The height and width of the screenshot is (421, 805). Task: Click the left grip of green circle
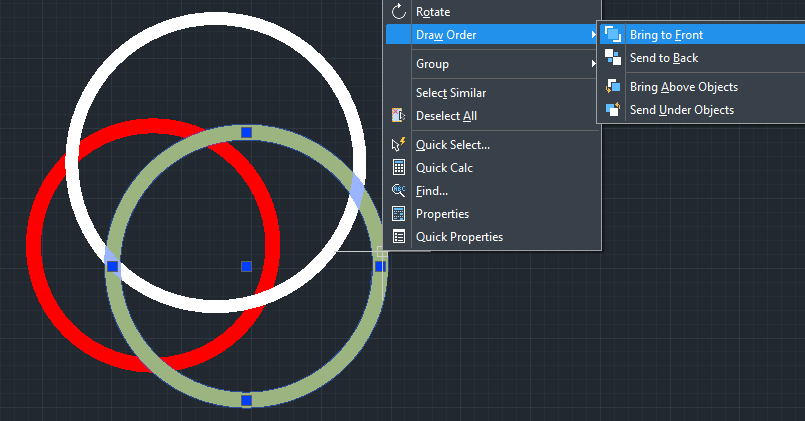click(x=112, y=266)
